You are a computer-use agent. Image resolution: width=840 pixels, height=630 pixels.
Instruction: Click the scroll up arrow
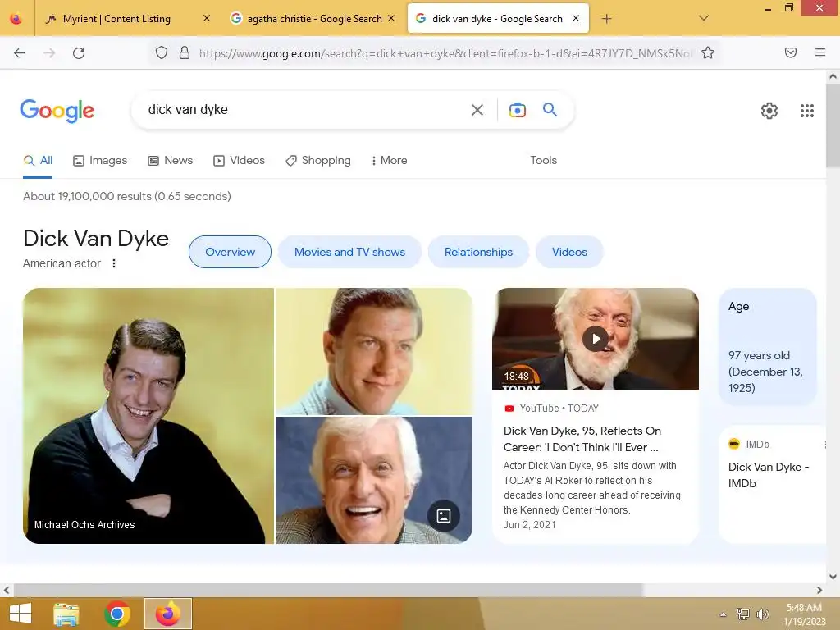[833, 76]
